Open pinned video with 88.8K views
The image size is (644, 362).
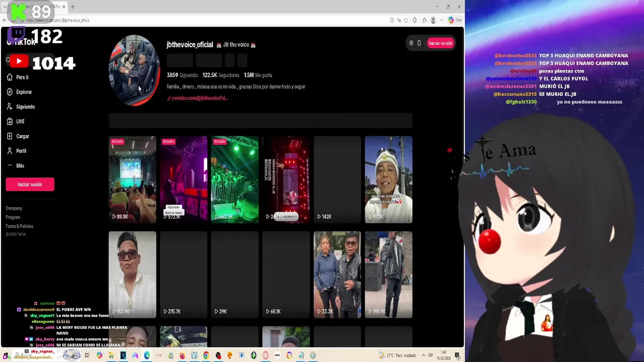(x=132, y=179)
